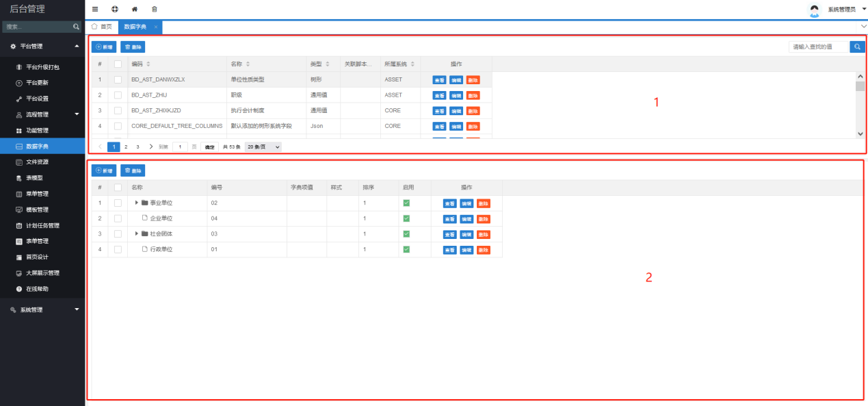The image size is (868, 406).
Task: Select the checkbox for 企业单位 row
Action: click(x=118, y=218)
